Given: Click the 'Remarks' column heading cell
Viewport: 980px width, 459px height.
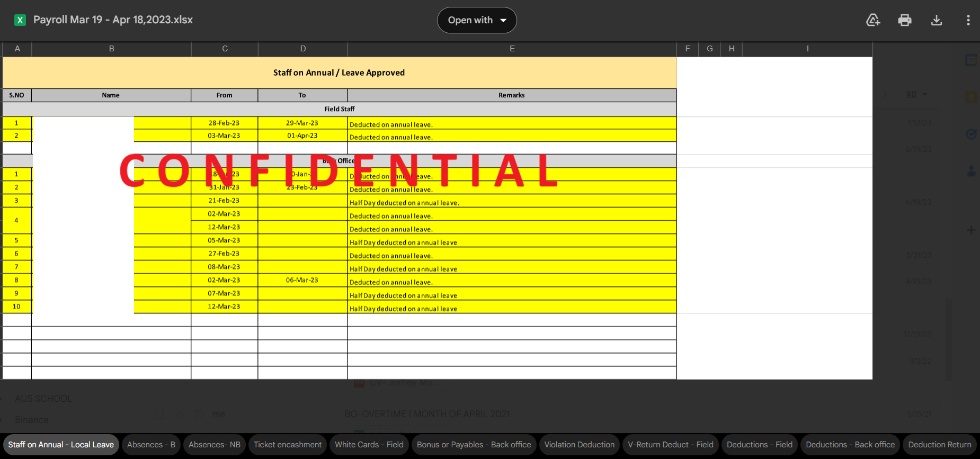Looking at the screenshot, I should click(x=512, y=95).
